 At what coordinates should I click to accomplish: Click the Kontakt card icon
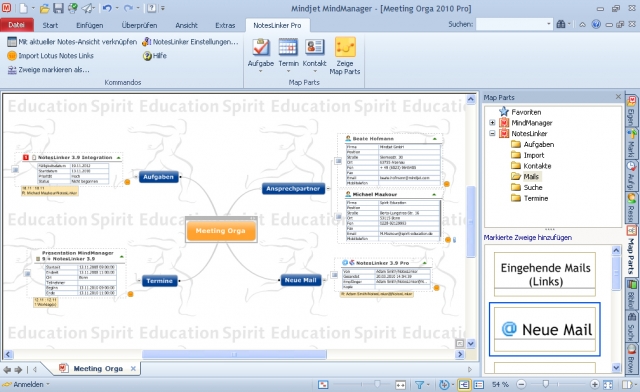(314, 47)
